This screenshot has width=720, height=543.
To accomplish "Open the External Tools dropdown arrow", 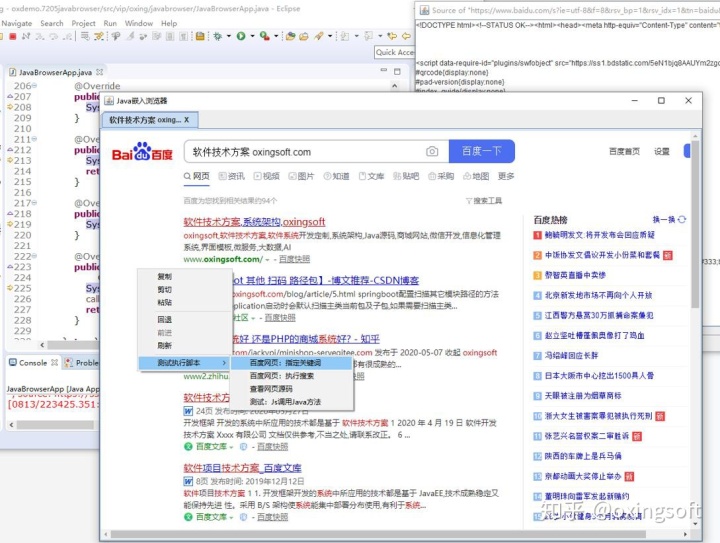I will pyautogui.click(x=276, y=36).
